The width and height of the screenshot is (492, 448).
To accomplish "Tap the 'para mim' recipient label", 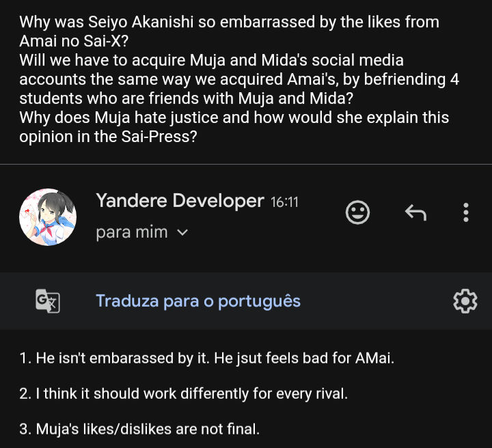I will [x=132, y=232].
